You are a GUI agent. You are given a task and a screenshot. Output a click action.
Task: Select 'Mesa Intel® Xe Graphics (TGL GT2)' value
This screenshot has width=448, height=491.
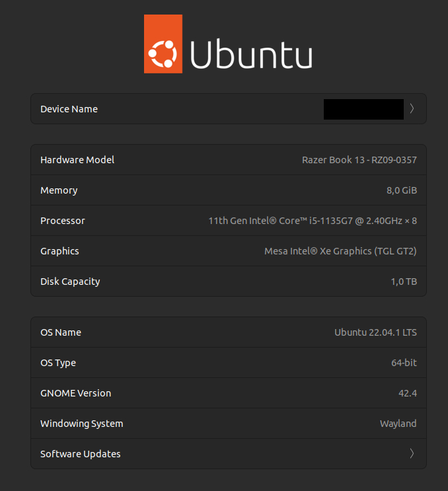point(340,251)
